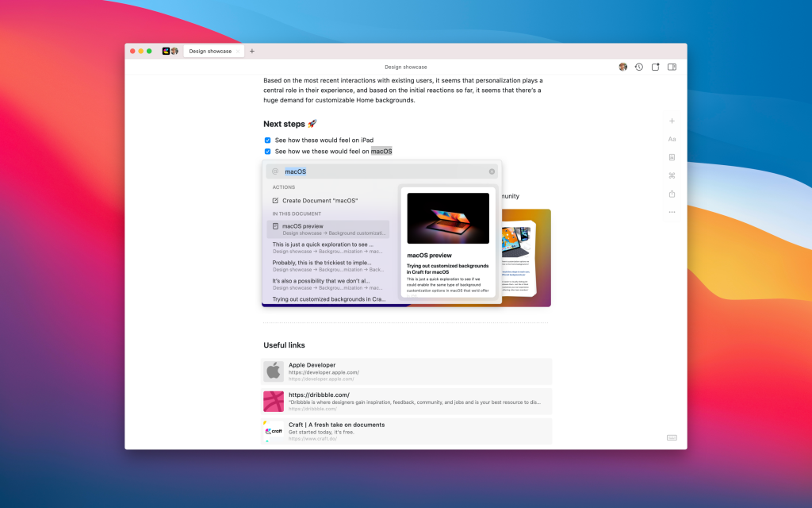The height and width of the screenshot is (508, 812).
Task: Uncheck the macOS next step checkbox
Action: [268, 152]
